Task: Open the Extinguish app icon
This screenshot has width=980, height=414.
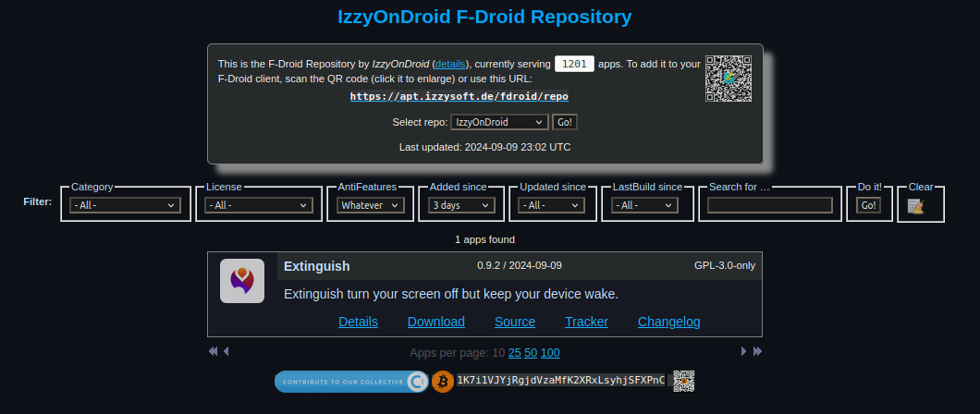Action: coord(242,281)
